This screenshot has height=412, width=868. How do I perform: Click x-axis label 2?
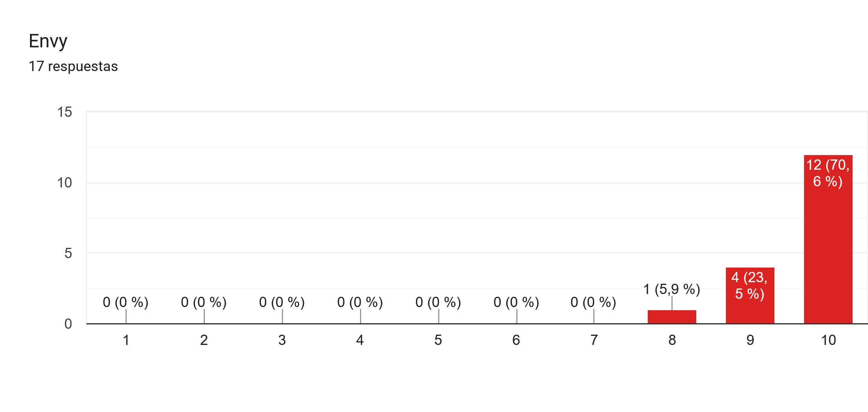204,340
